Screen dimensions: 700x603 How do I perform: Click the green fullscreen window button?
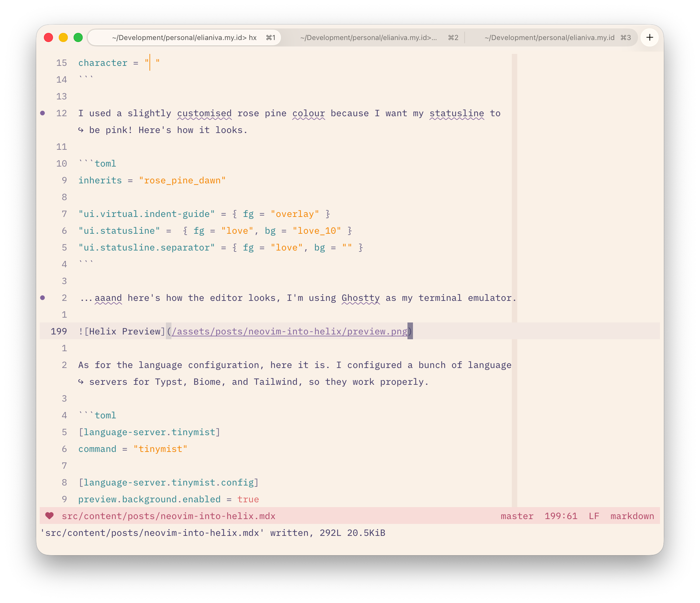[x=78, y=37]
